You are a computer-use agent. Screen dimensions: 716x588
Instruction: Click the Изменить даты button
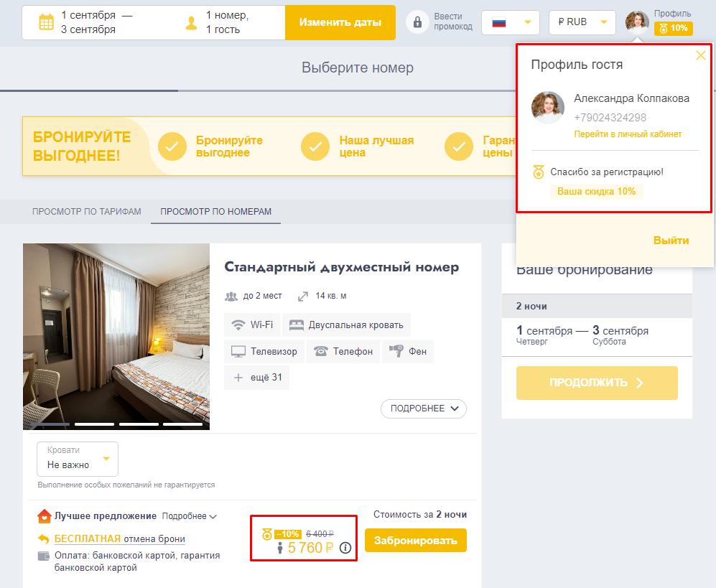coord(340,22)
